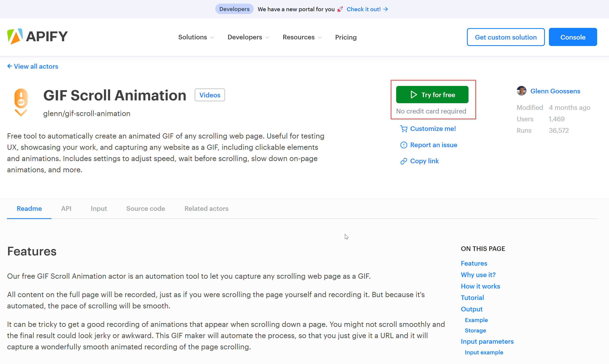Click the glenn/gif-scroll-animation slug text
This screenshot has height=364, width=609.
pos(87,114)
